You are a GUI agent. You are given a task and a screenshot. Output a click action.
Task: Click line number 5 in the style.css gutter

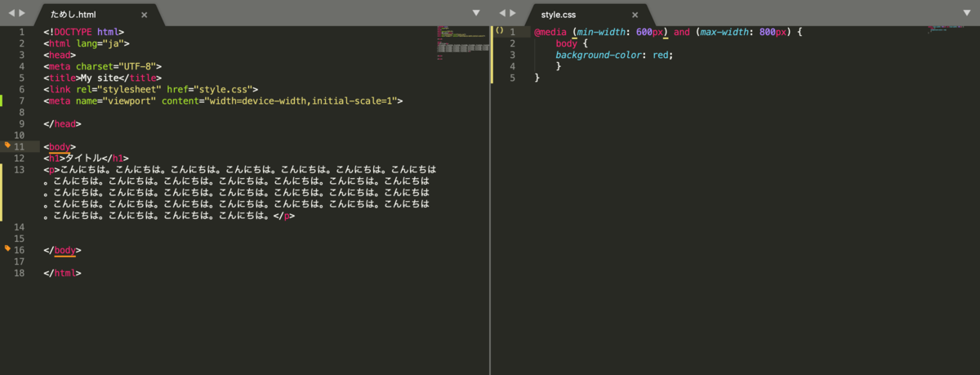(512, 78)
